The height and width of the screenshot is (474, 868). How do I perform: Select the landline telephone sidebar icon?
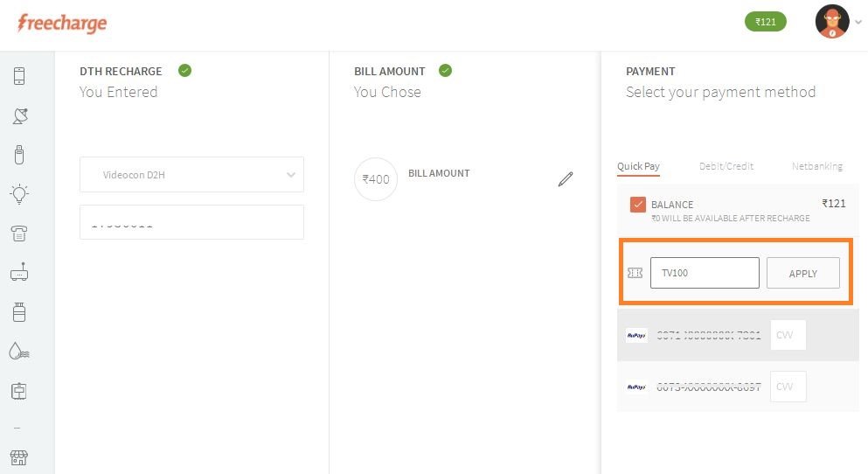click(x=19, y=234)
